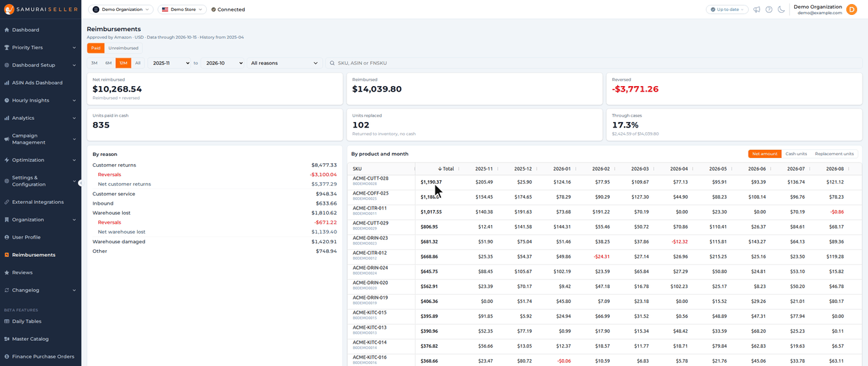
Task: Open the ACME-CUTT-028 product row
Action: [605, 182]
